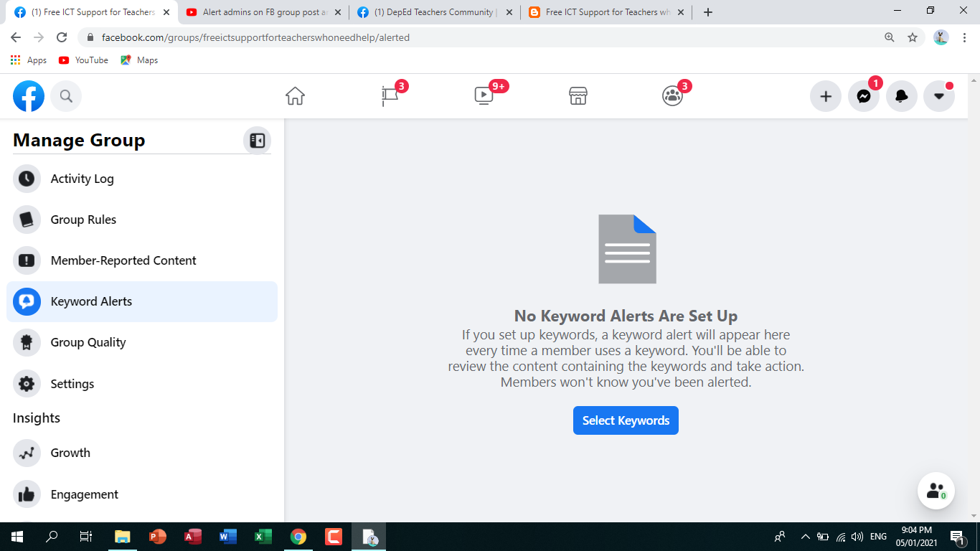Open the Groups icon in navbar
The height and width of the screenshot is (551, 980).
[x=672, y=96]
